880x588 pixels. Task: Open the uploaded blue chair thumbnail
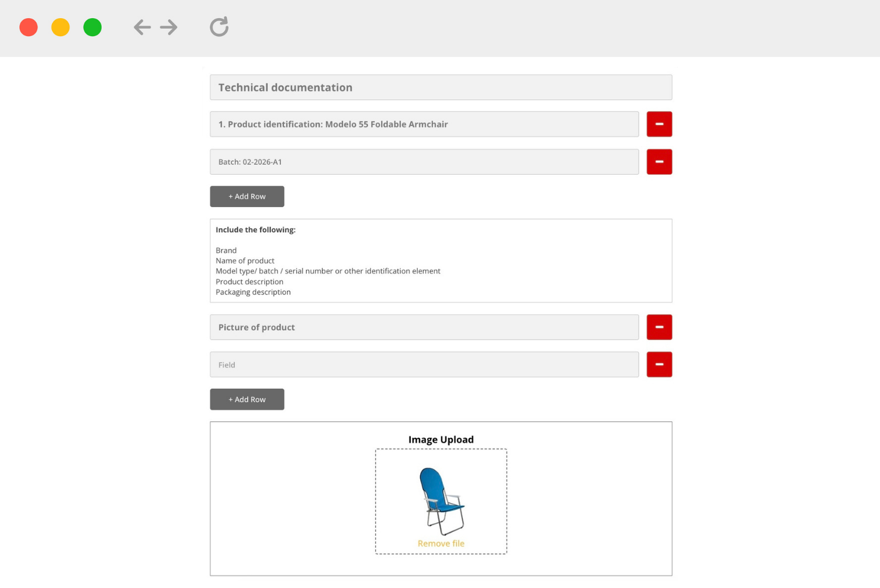click(x=441, y=501)
